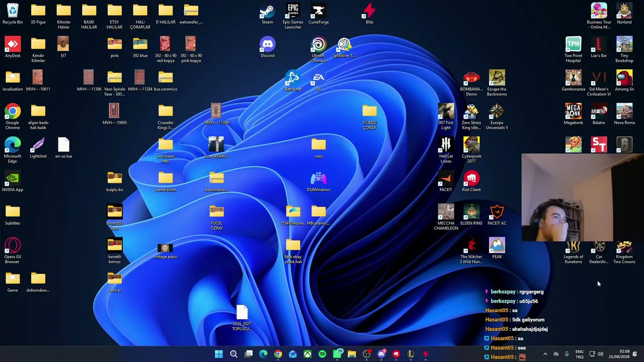This screenshot has width=644, height=362.
Task: Select The Witcher 3 Wild Hunt shortcut
Action: [471, 251]
